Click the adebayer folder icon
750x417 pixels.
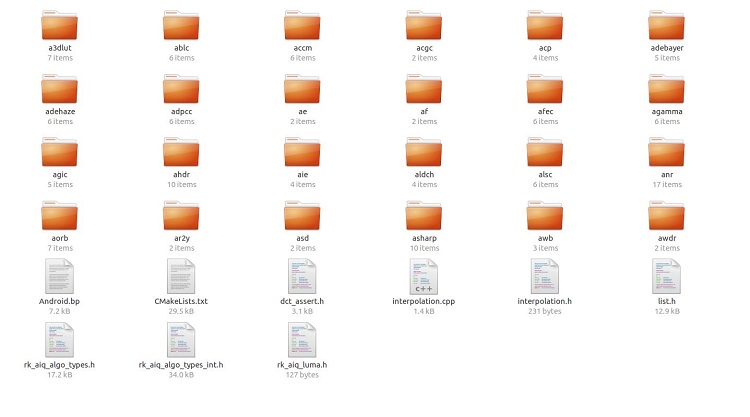point(666,25)
